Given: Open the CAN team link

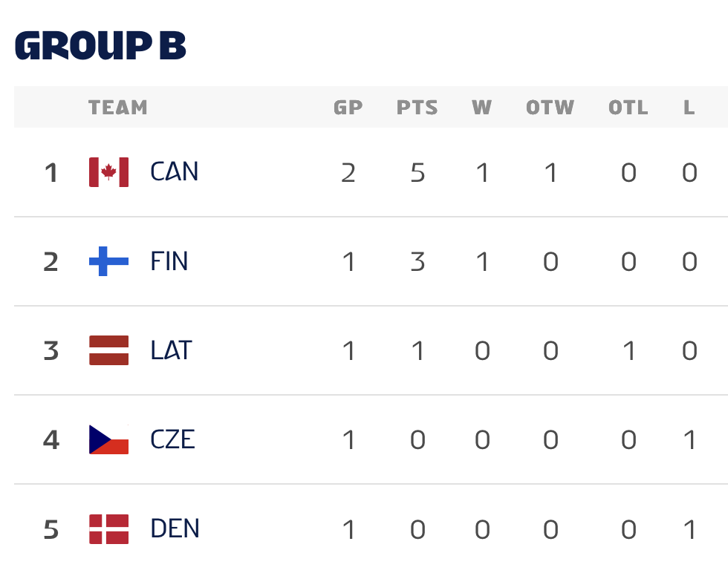Looking at the screenshot, I should coord(175,172).
